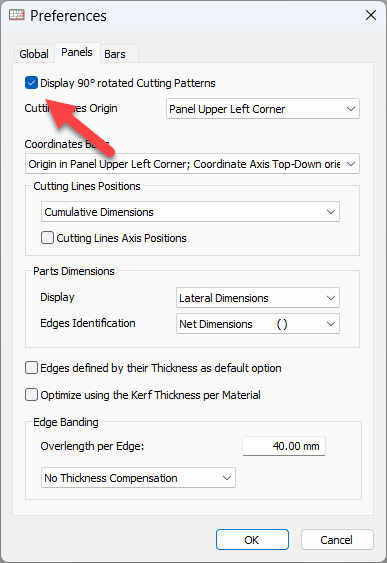387x563 pixels.
Task: Click the Overlength per Edge value field
Action: click(284, 446)
